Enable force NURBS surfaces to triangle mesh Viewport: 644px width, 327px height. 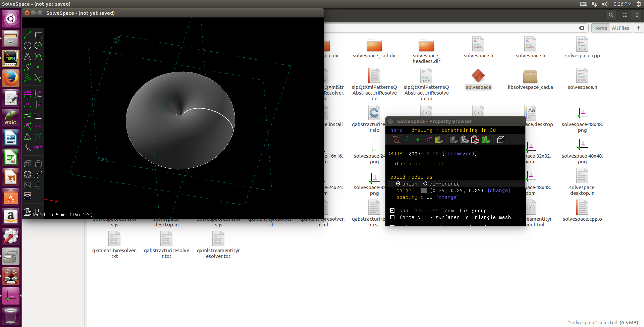[x=392, y=217]
